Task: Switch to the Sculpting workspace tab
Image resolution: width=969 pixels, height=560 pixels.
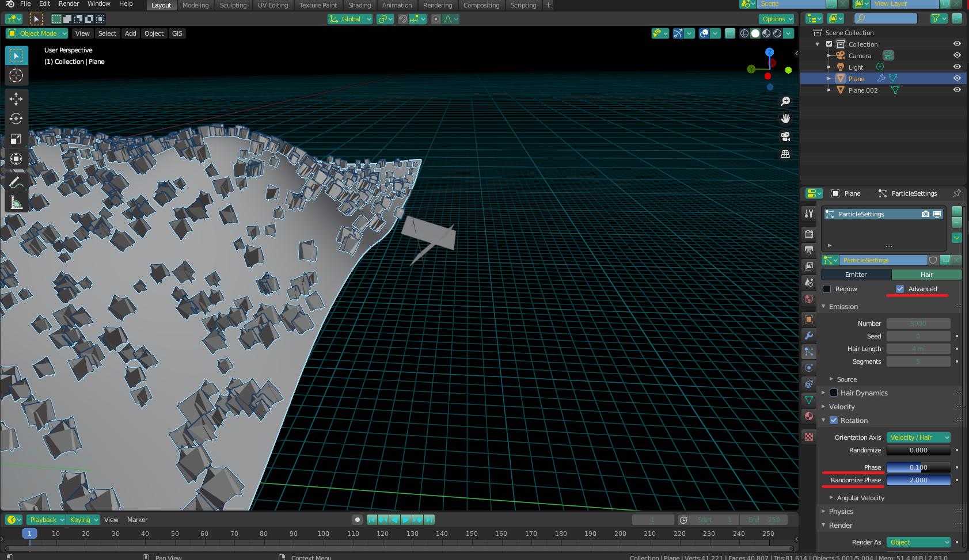Action: click(233, 5)
